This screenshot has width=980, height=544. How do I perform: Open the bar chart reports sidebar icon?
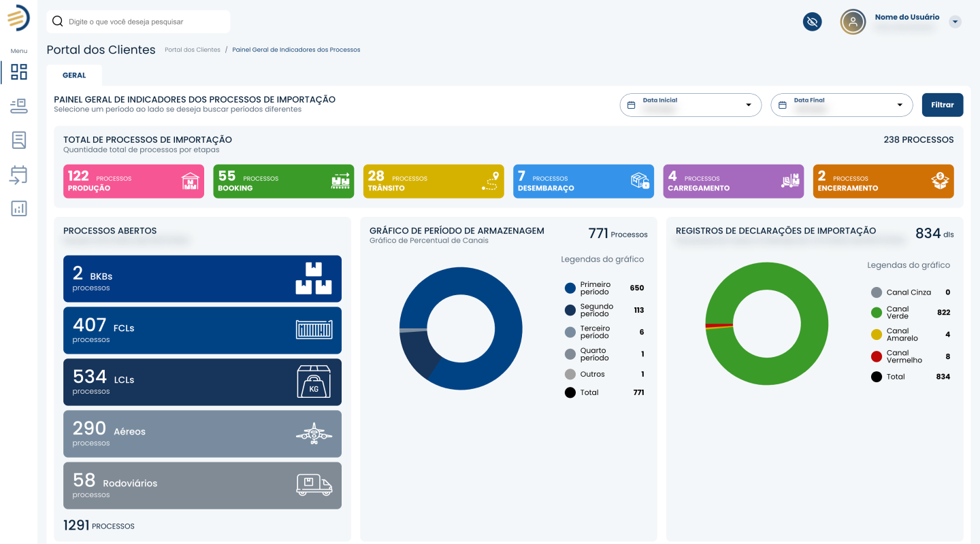19,209
